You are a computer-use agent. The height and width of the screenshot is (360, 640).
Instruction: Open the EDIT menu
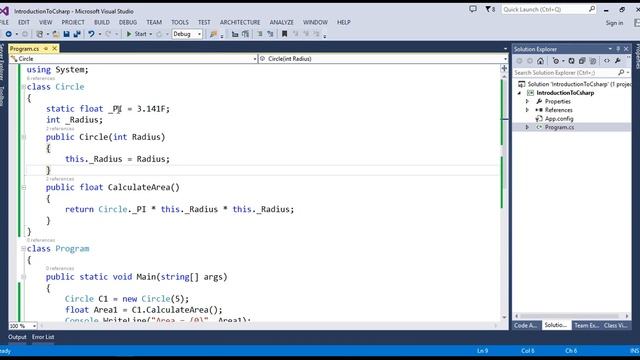click(24, 22)
